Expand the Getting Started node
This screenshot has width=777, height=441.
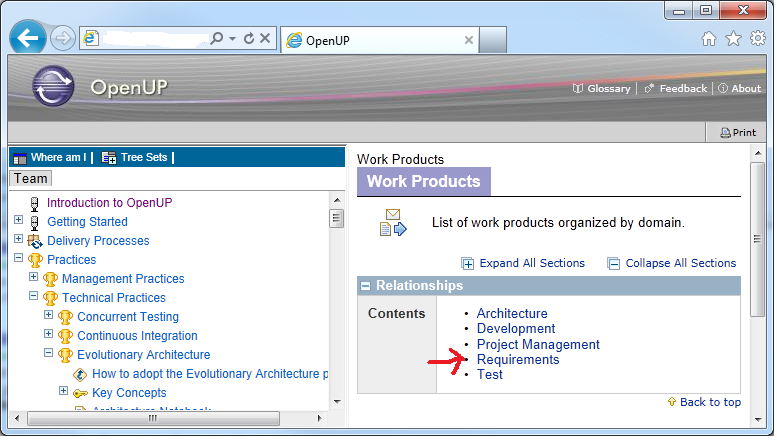[x=18, y=220]
